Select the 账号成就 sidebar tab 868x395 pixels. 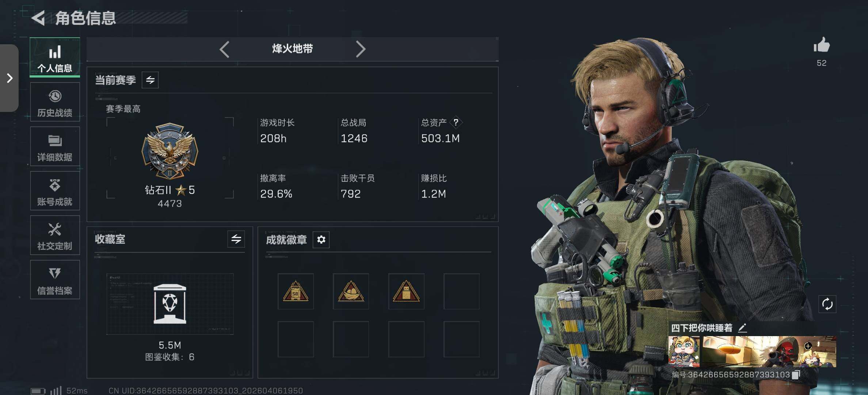click(x=55, y=191)
